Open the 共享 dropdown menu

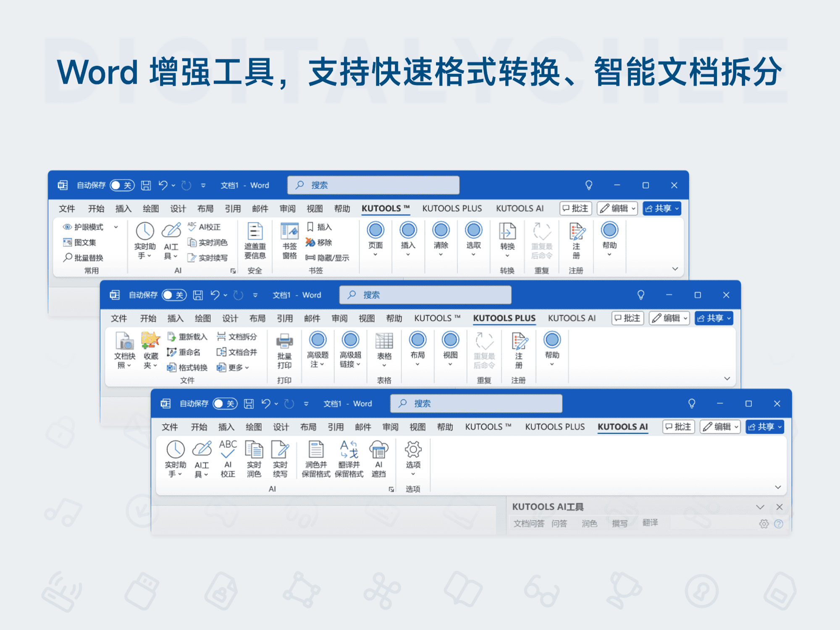click(764, 426)
